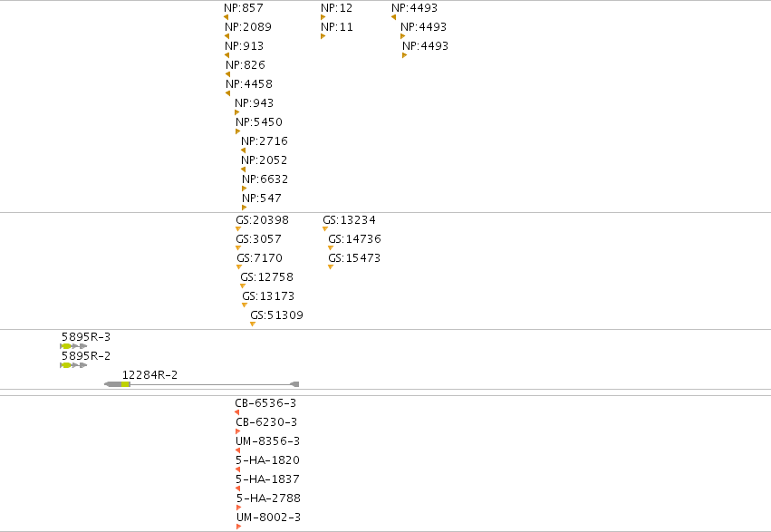Click the arrow marker under NP:12
This screenshot has width=771, height=532.
(323, 17)
